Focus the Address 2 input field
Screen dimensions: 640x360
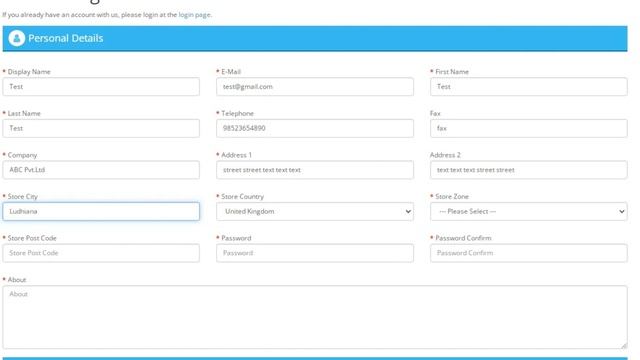[x=529, y=170]
